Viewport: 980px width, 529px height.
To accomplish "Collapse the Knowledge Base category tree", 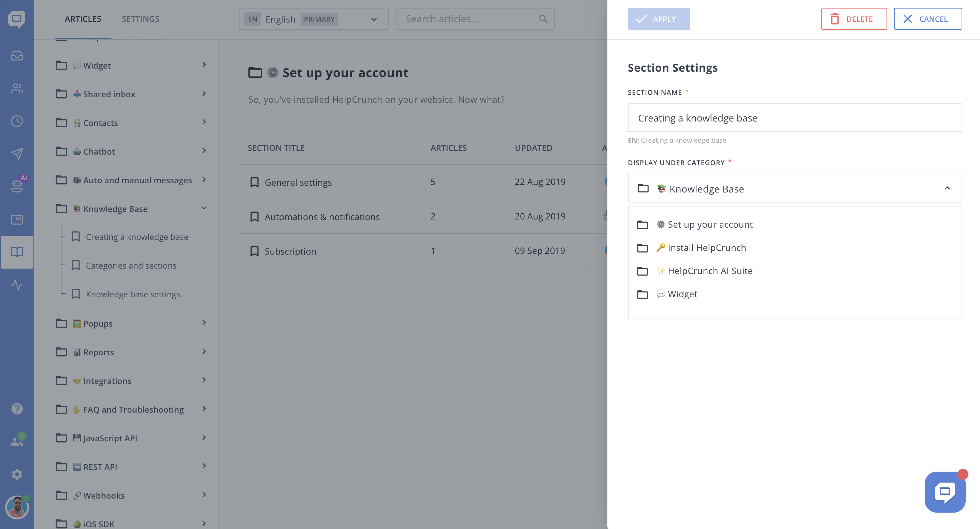I will (x=204, y=208).
